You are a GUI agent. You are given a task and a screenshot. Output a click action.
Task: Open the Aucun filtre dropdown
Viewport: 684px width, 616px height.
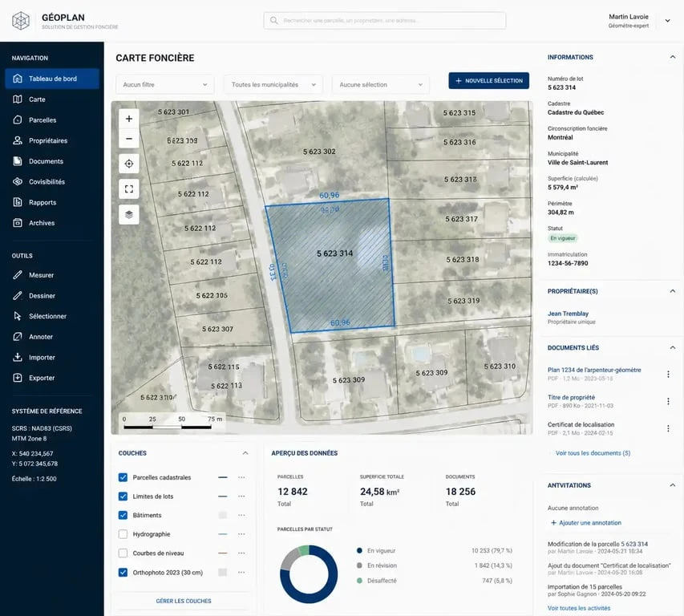click(x=165, y=85)
